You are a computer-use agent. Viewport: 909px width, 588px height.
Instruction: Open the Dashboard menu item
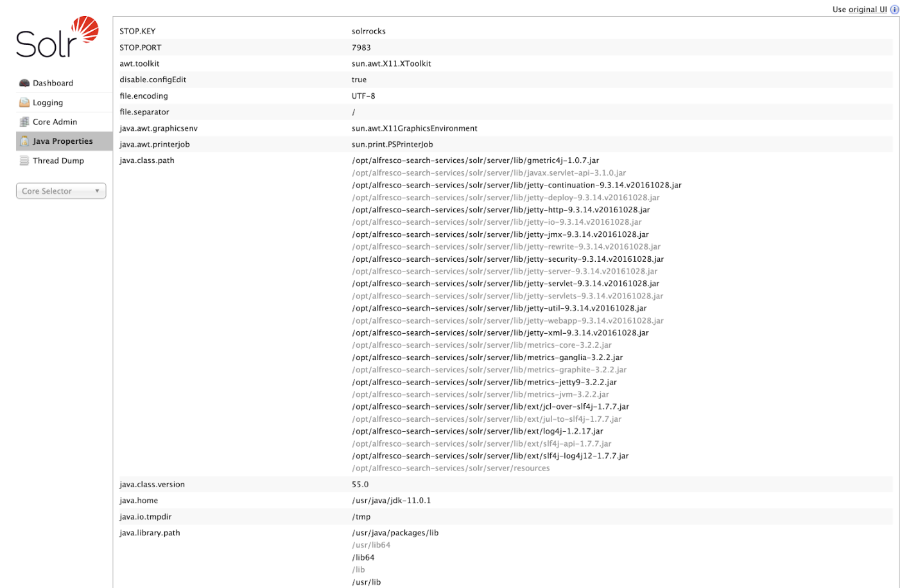pos(53,83)
